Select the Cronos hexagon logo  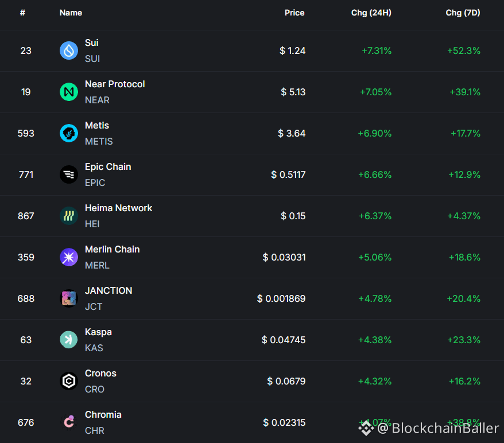click(x=69, y=381)
